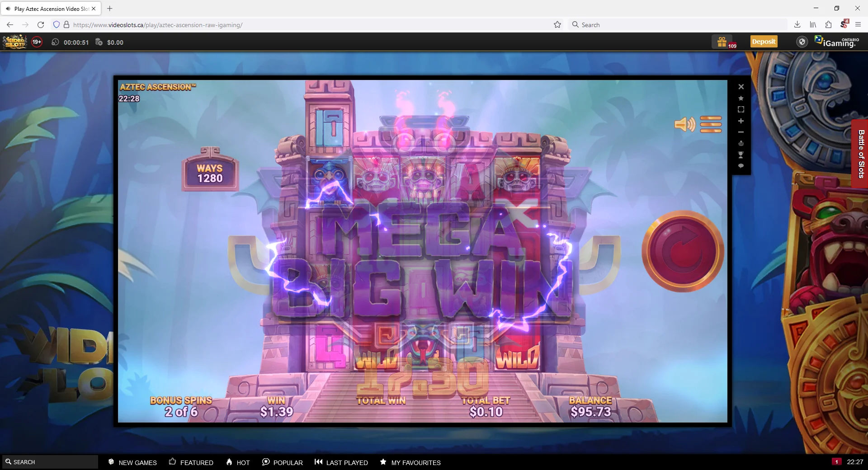Open the game hamburger menu
This screenshot has width=868, height=470.
click(x=711, y=124)
